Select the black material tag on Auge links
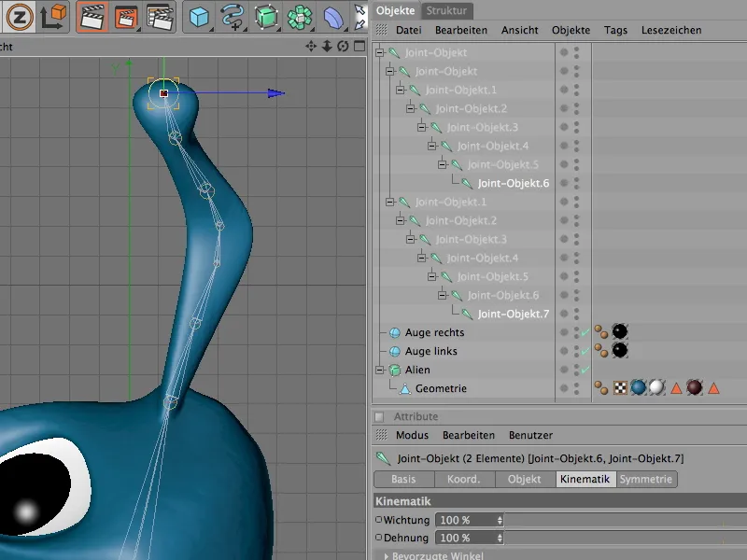 (620, 351)
